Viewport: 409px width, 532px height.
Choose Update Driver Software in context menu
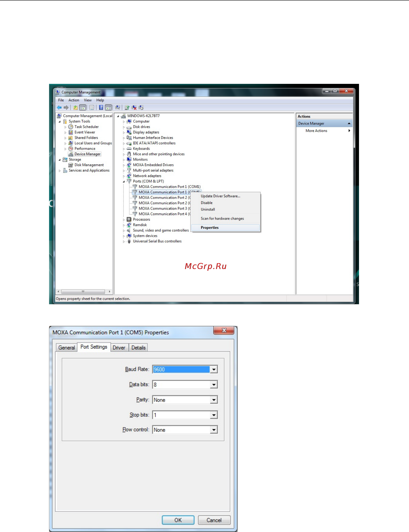point(225,196)
